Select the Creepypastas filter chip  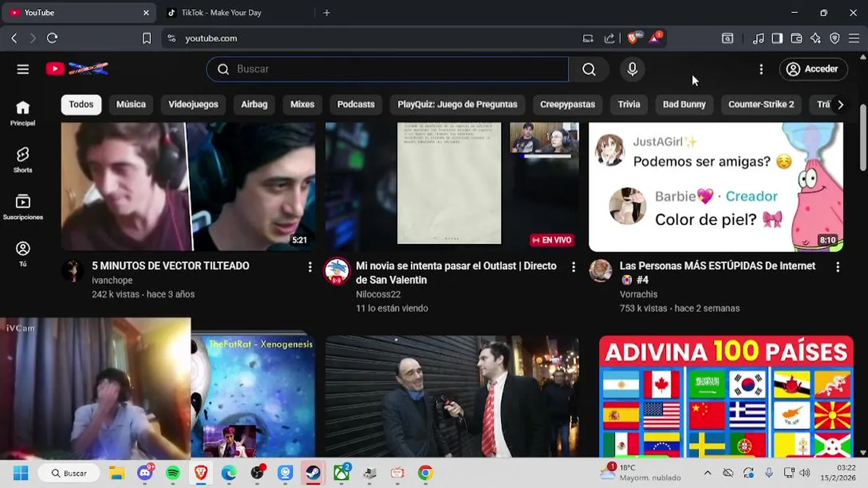(x=568, y=104)
